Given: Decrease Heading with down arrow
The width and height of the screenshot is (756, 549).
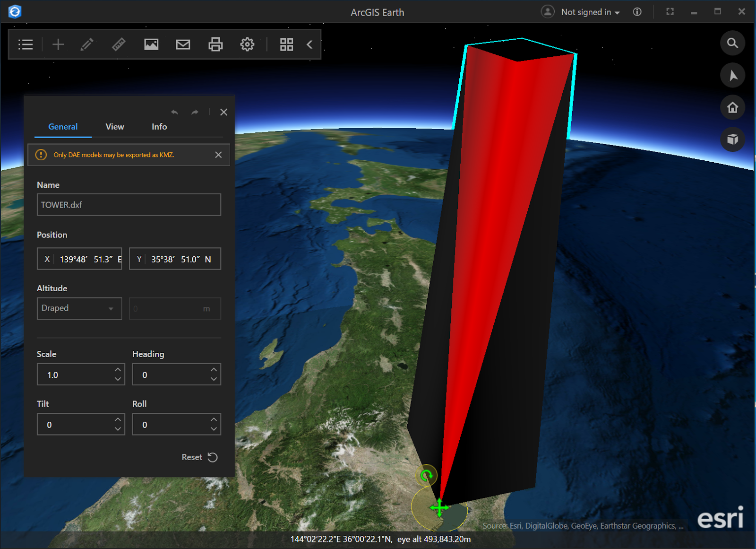Looking at the screenshot, I should point(214,379).
